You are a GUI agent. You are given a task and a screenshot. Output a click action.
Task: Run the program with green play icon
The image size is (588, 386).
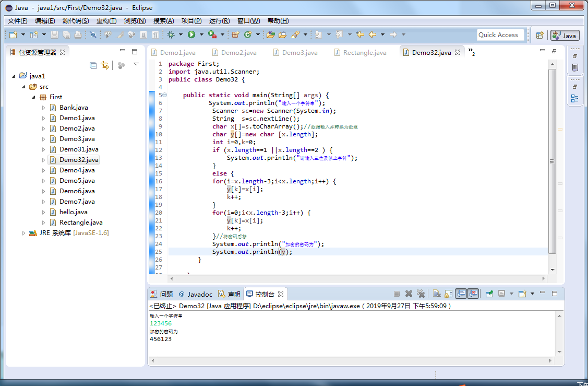[x=191, y=34]
